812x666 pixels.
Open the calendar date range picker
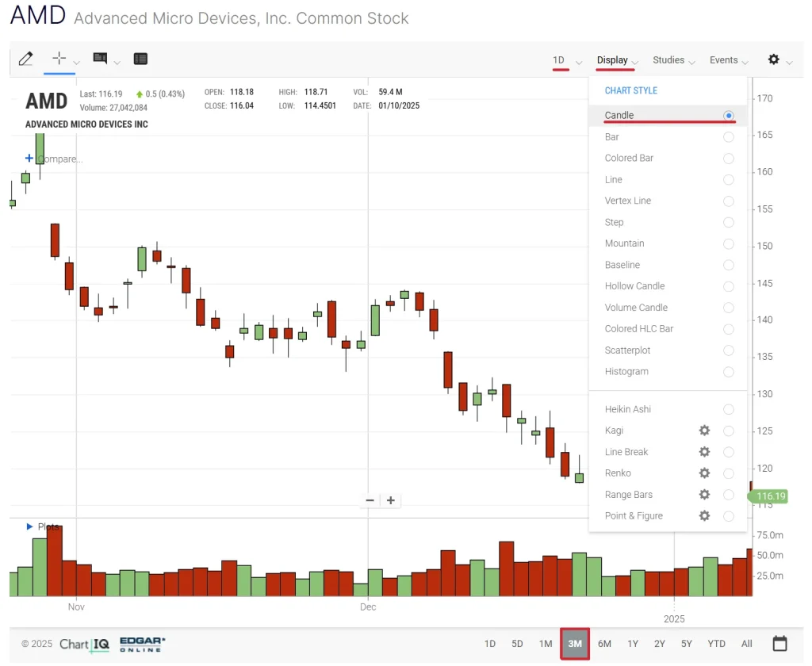click(780, 643)
